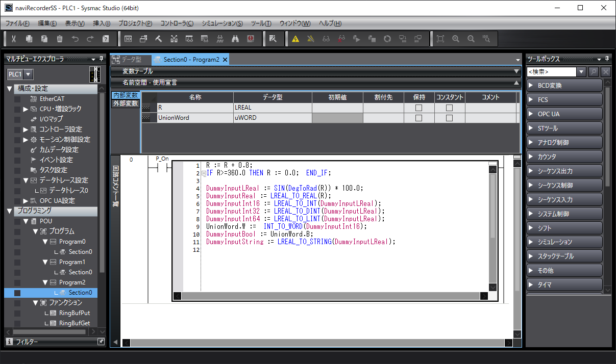The image size is (616, 364).
Task: Open the 3D view toolbar icon
Action: [128, 39]
